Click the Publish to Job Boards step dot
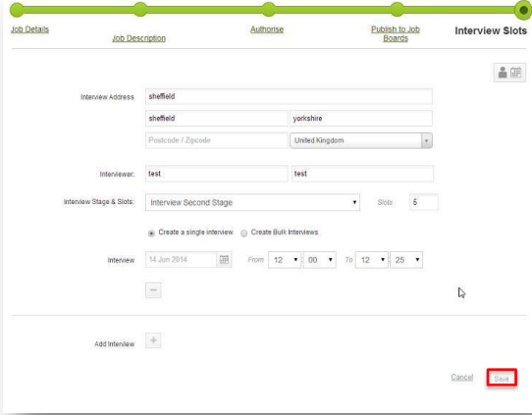The width and height of the screenshot is (532, 415). coord(397,10)
